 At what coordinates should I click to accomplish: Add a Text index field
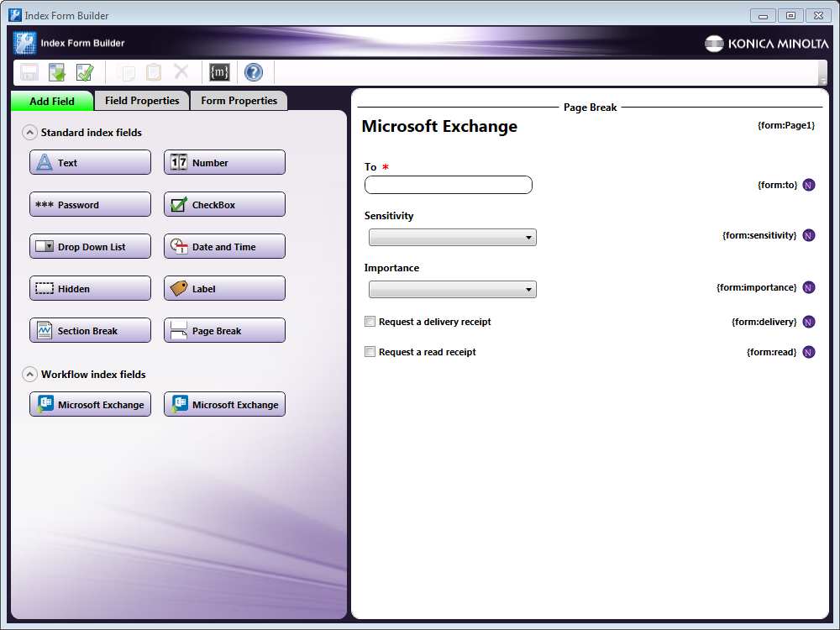[90, 162]
